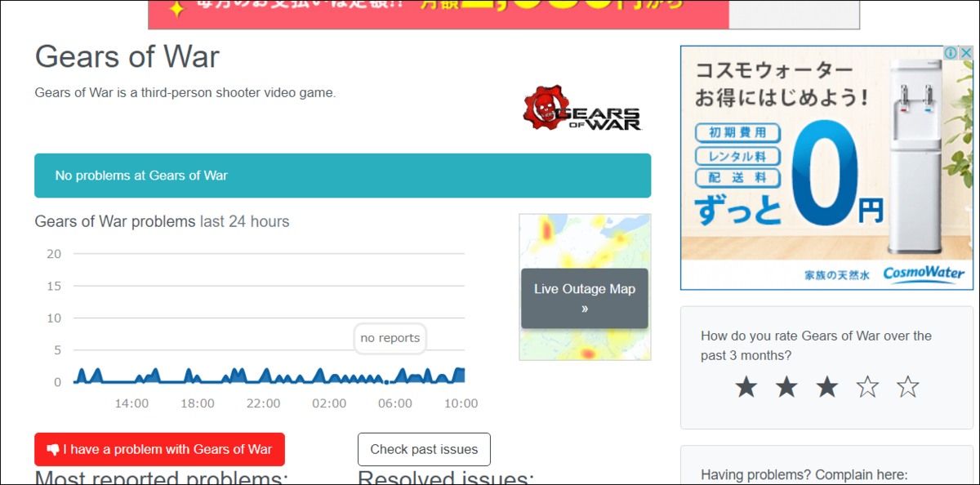Click the Gears of War page title

[x=127, y=57]
